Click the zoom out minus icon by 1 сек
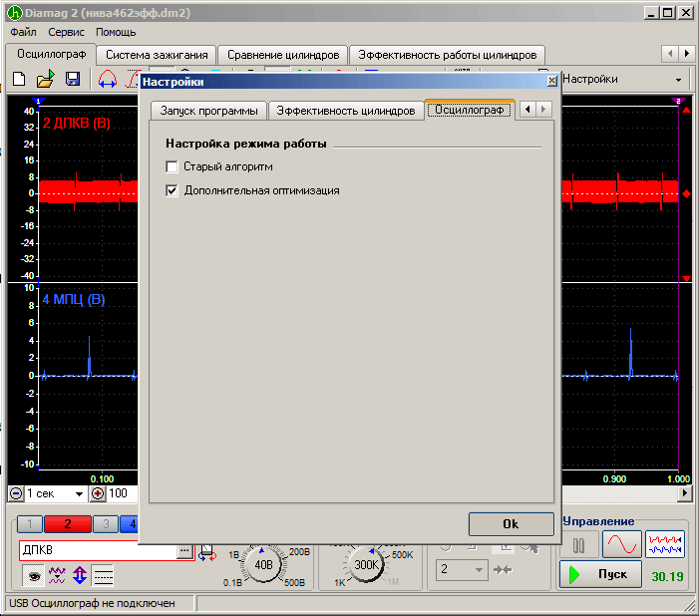The image size is (699, 616). [x=16, y=493]
